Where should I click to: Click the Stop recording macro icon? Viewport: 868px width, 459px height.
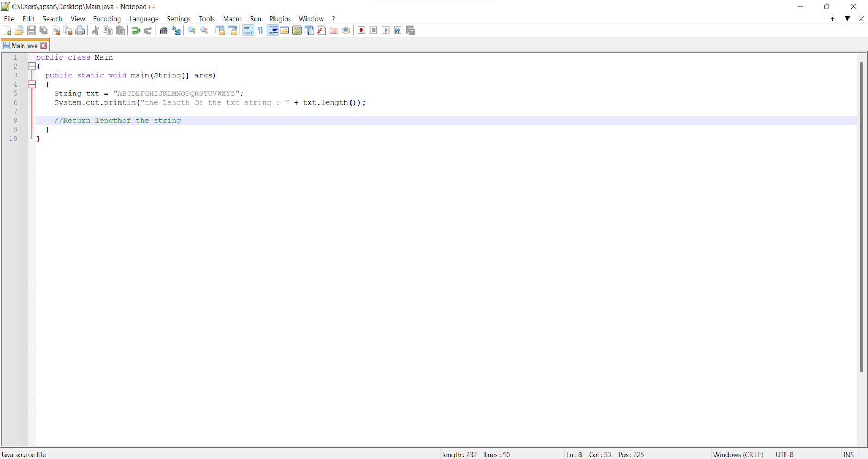pos(374,30)
